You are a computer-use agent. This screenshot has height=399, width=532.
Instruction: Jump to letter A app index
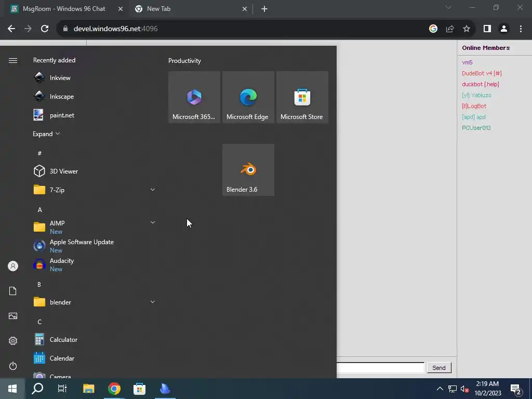click(x=39, y=210)
